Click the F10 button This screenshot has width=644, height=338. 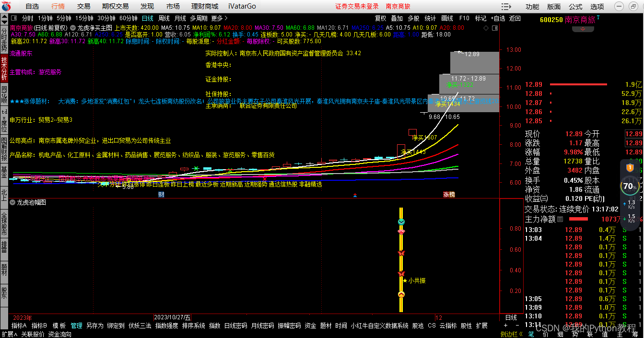click(464, 18)
